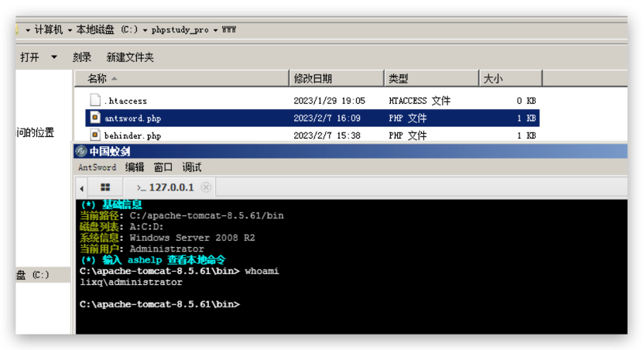Expand the arrow before 计算机 in breadcrumb
This screenshot has height=350, width=644.
coord(28,30)
